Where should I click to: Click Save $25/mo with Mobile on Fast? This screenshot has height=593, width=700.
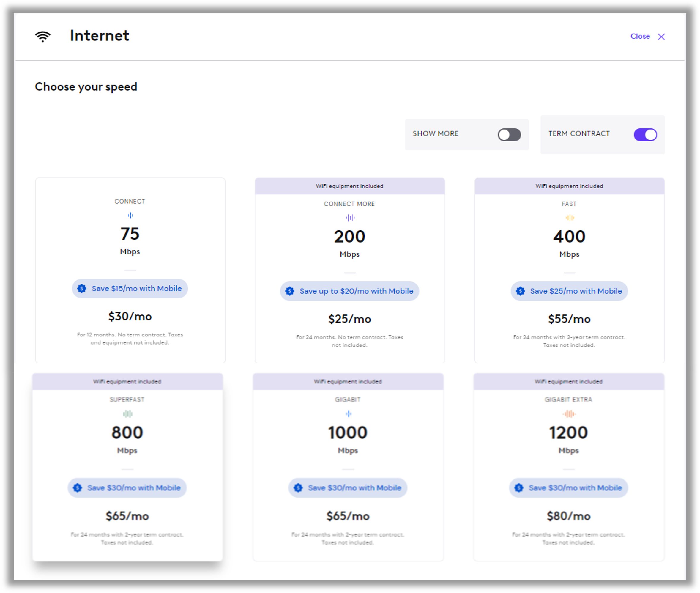(x=576, y=291)
